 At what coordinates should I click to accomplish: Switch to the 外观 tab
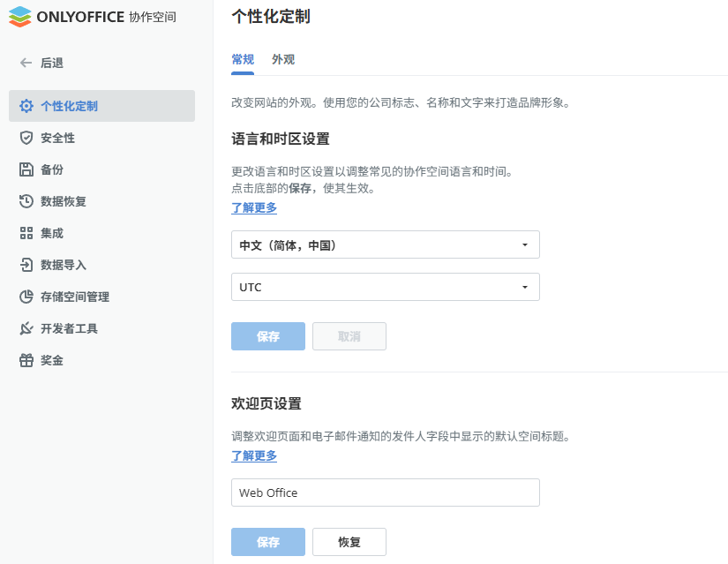[x=283, y=60]
